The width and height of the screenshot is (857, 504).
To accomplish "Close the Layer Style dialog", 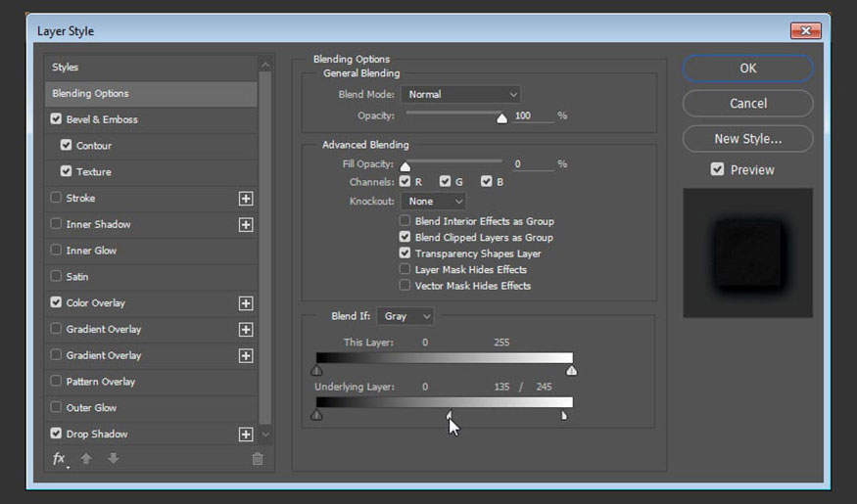I will click(805, 30).
